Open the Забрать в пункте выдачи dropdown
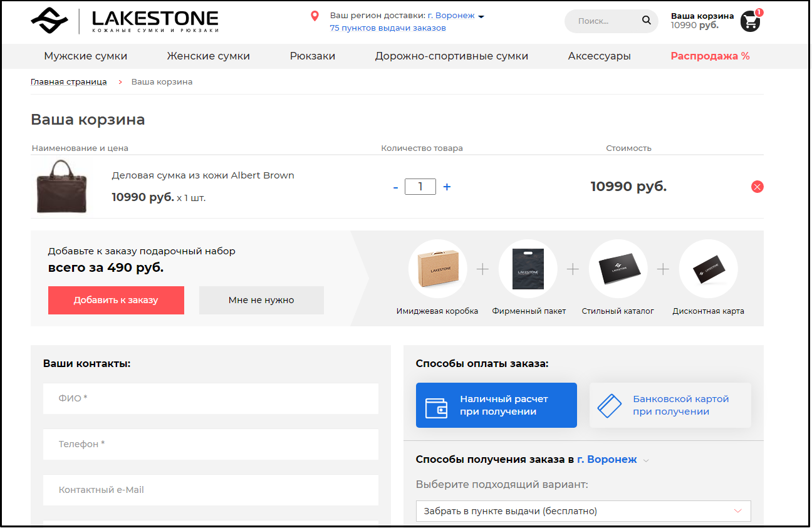Screen dimensions: 812x528 point(583,511)
